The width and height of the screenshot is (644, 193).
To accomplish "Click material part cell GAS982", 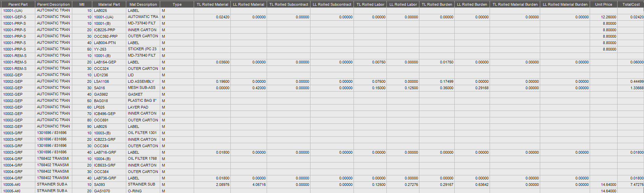I will point(109,94).
